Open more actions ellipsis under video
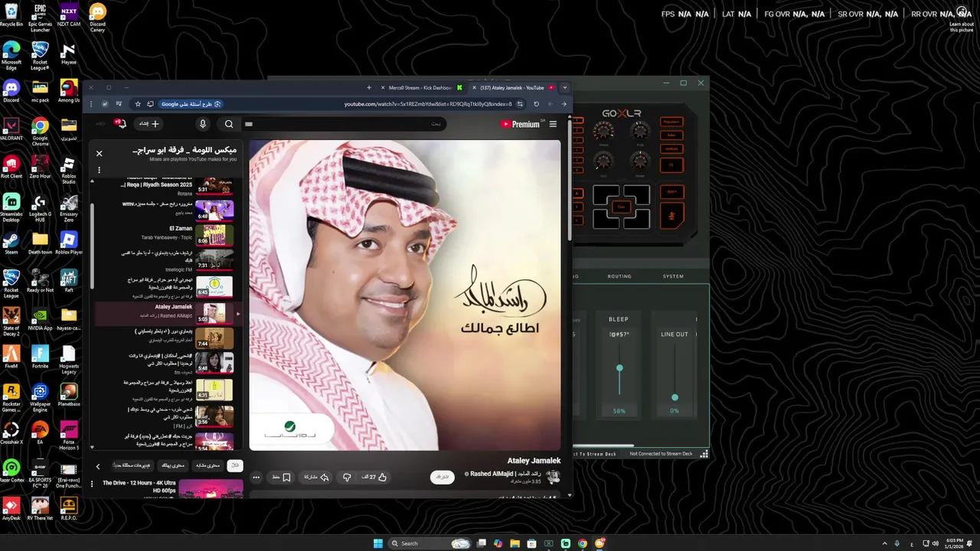 tap(256, 477)
